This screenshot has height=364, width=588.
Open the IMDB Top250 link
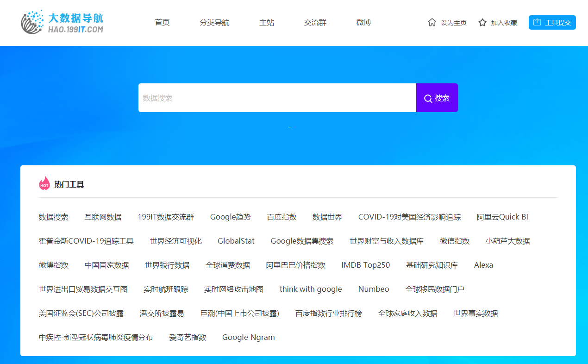366,265
